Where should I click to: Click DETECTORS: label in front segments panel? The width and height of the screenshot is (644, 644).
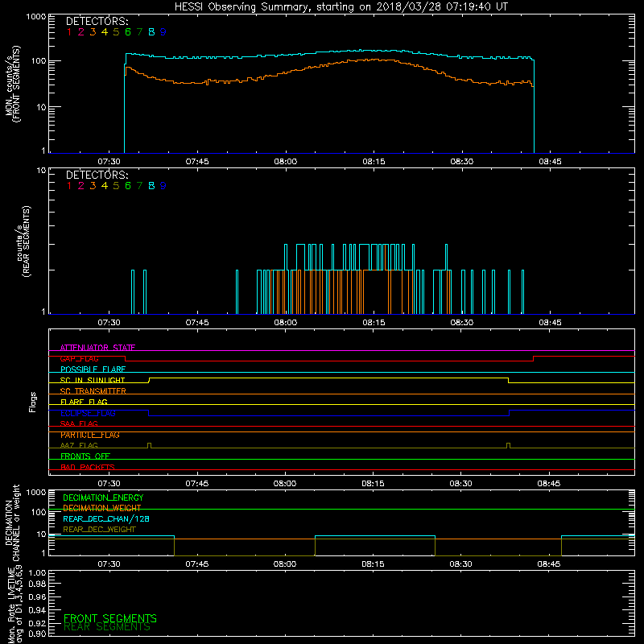97,22
